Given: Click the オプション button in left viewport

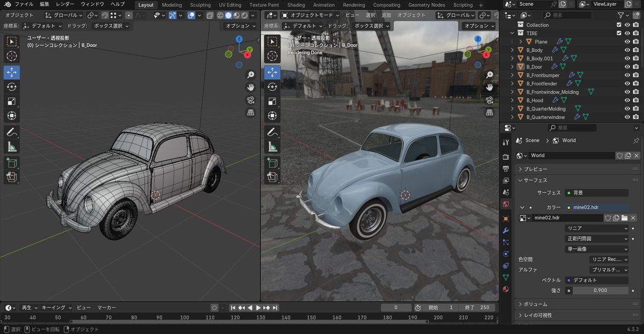Looking at the screenshot, I should click(x=241, y=26).
